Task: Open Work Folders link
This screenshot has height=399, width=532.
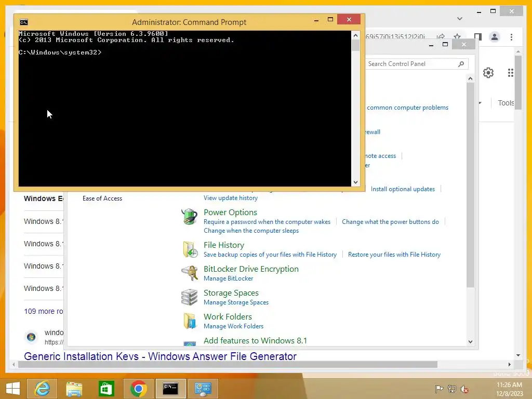Action: [x=228, y=316]
